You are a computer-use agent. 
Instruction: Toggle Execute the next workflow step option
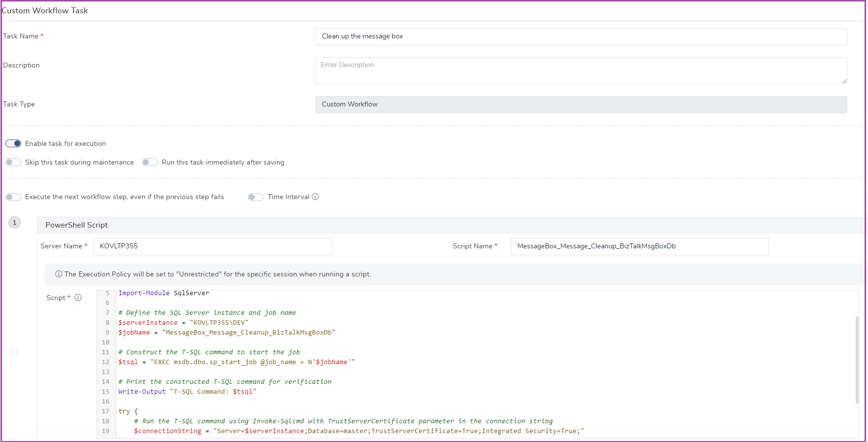[x=13, y=197]
